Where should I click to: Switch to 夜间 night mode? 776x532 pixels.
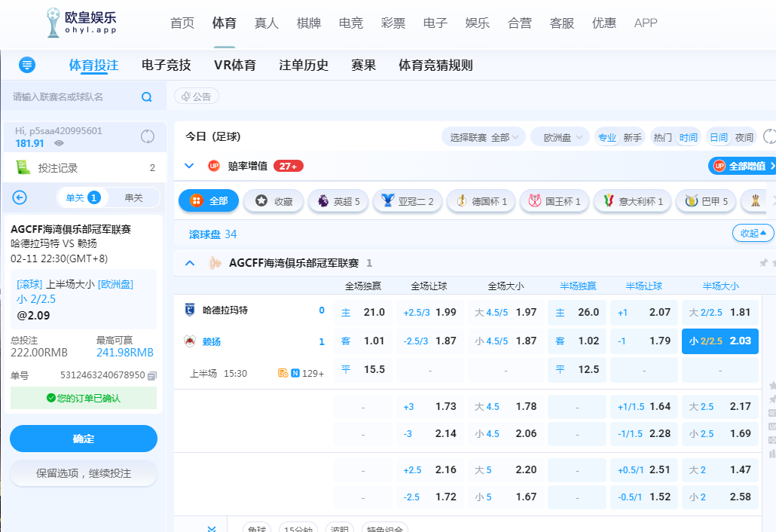(744, 137)
